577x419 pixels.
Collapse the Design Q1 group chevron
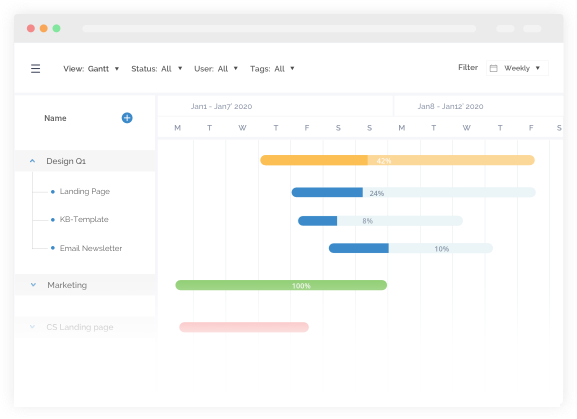32,161
